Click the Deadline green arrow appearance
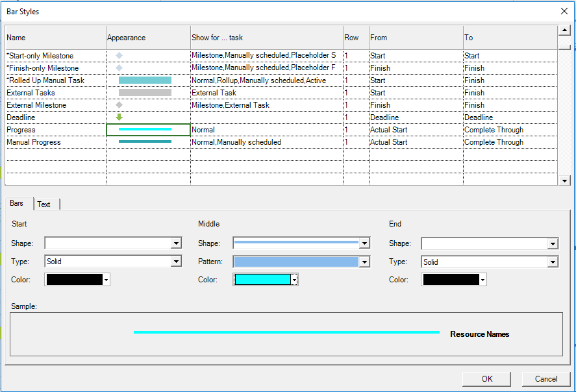The image size is (576, 392). (x=119, y=117)
